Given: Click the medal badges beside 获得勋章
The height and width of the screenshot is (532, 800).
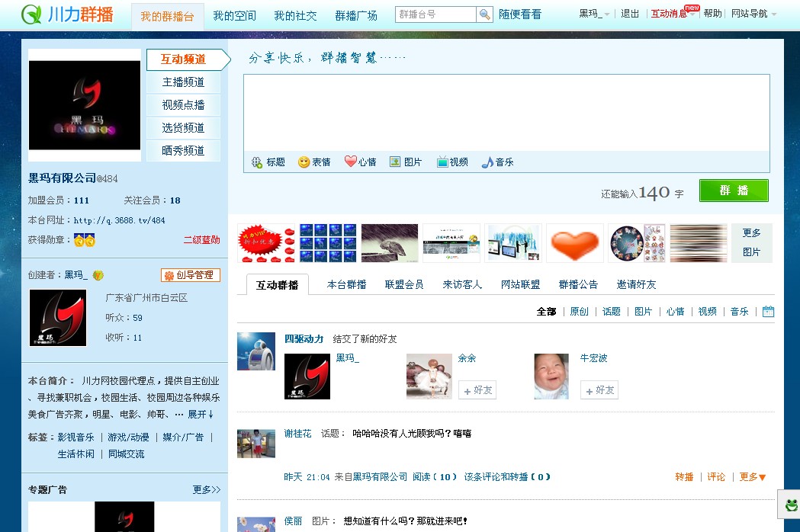Looking at the screenshot, I should (x=84, y=241).
